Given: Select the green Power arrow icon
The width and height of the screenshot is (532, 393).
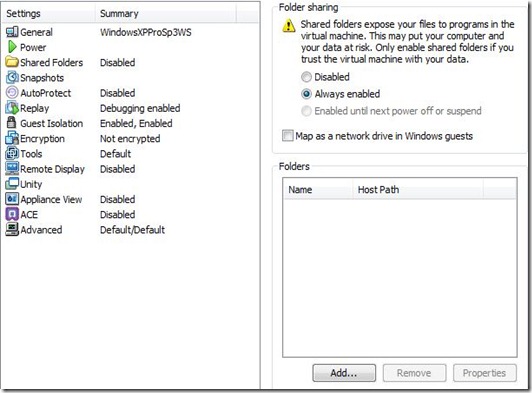Looking at the screenshot, I should click(12, 47).
